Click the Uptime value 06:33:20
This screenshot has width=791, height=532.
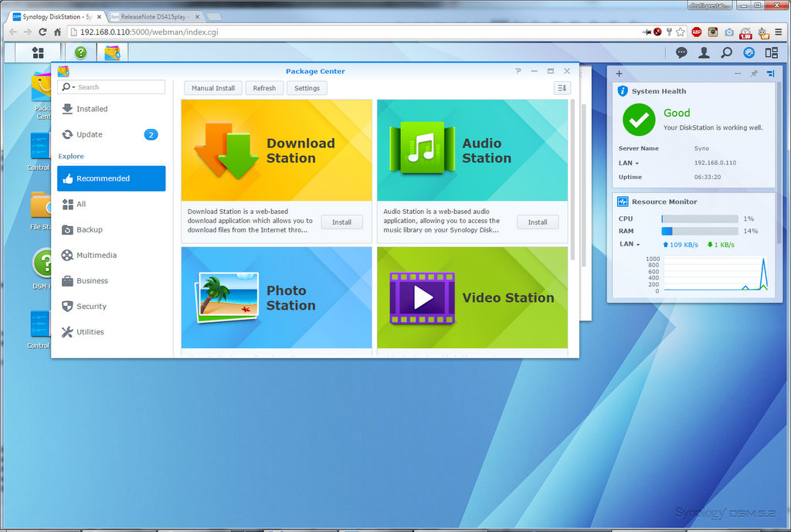click(x=708, y=177)
